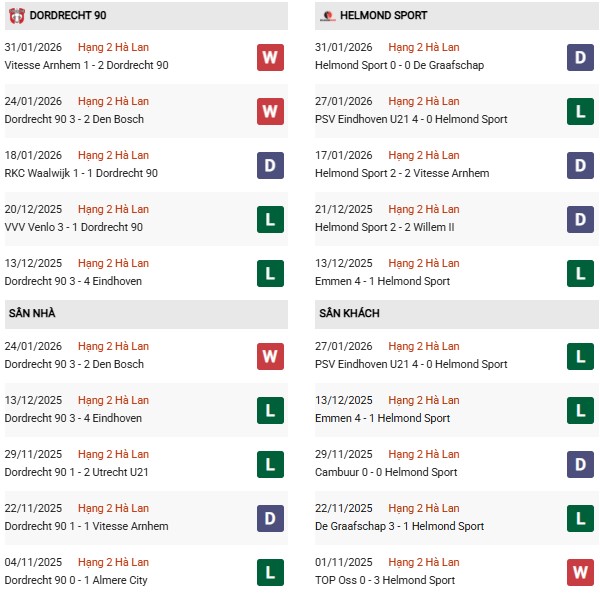
Task: Click D badge for RKC Waalwijk 1-1 match
Action: pos(270,165)
